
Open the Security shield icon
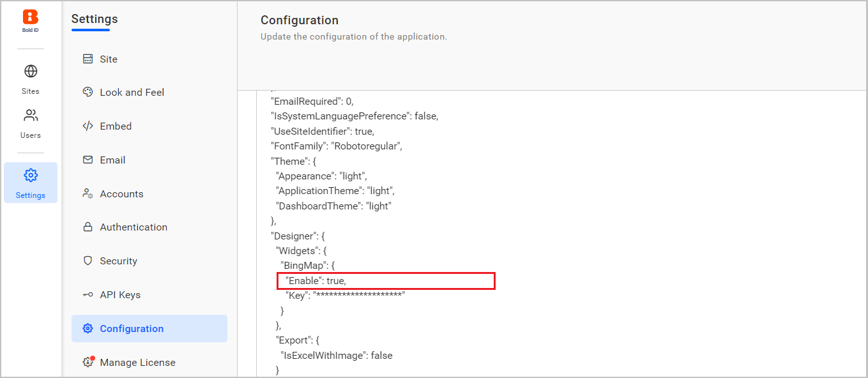pos(87,261)
